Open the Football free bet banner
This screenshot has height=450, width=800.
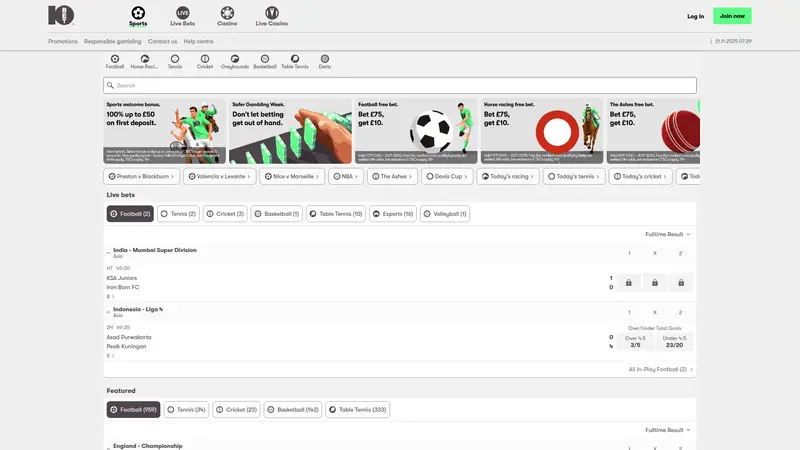[x=416, y=131]
